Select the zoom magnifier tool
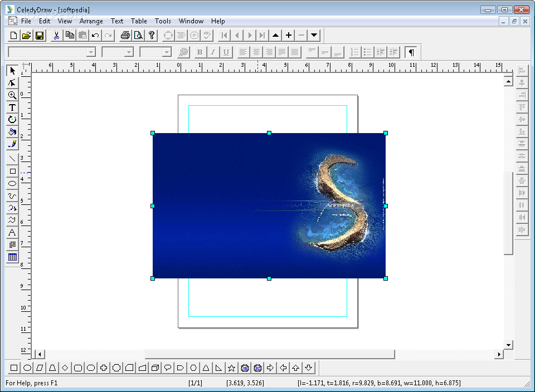Viewport: 535px width, 392px height. [12, 95]
